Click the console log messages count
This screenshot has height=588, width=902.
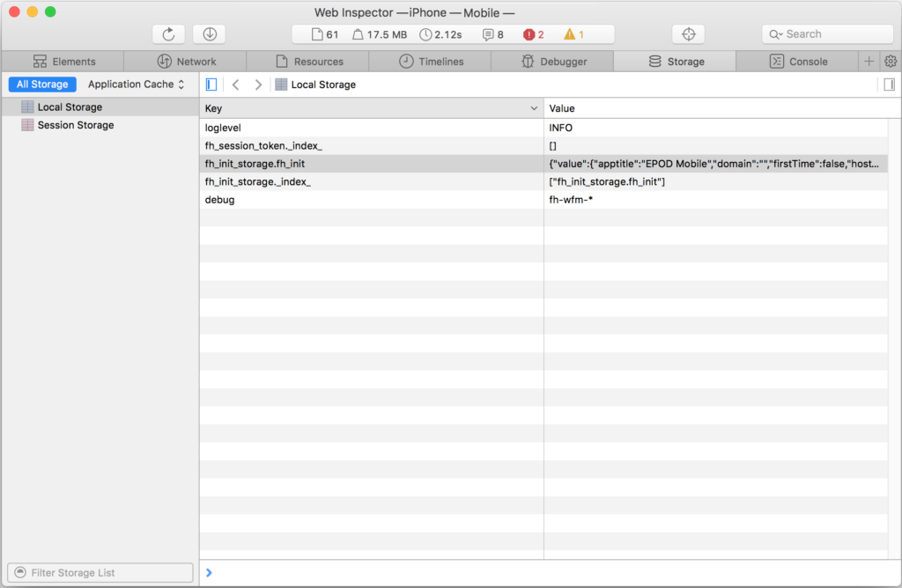coord(493,34)
